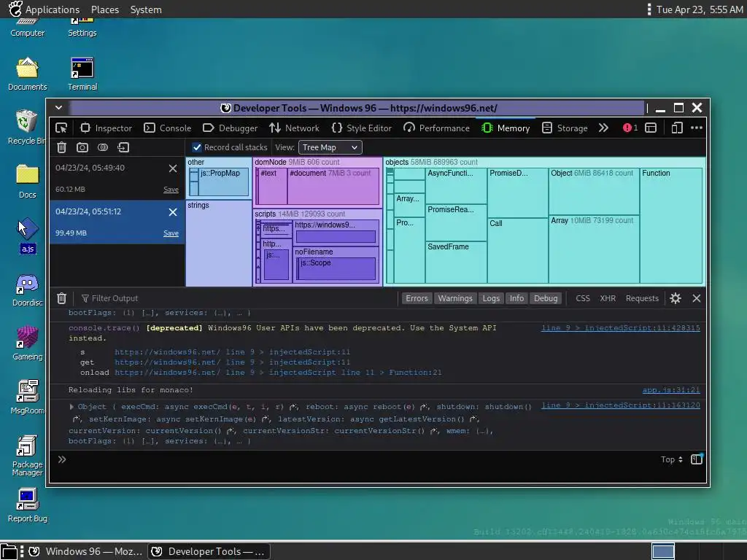Select the a.js file icon
Image resolution: width=747 pixels, height=560 pixels.
click(x=28, y=236)
